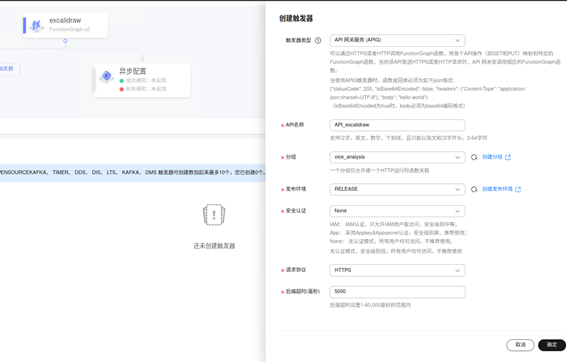Click the backend timeout 5000 field

[397, 292]
